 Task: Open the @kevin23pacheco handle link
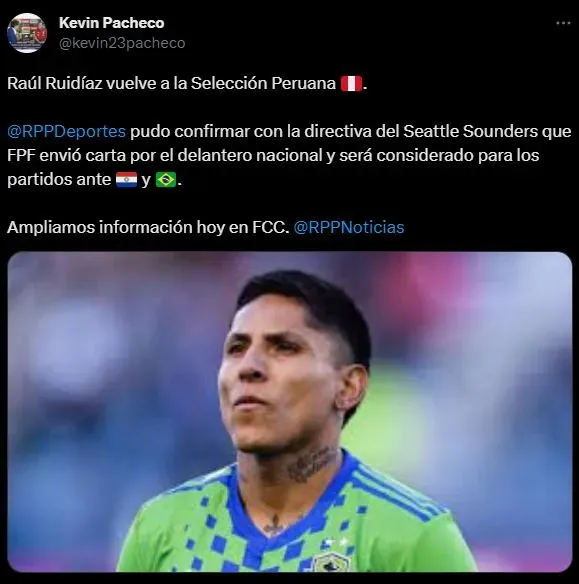tap(122, 43)
